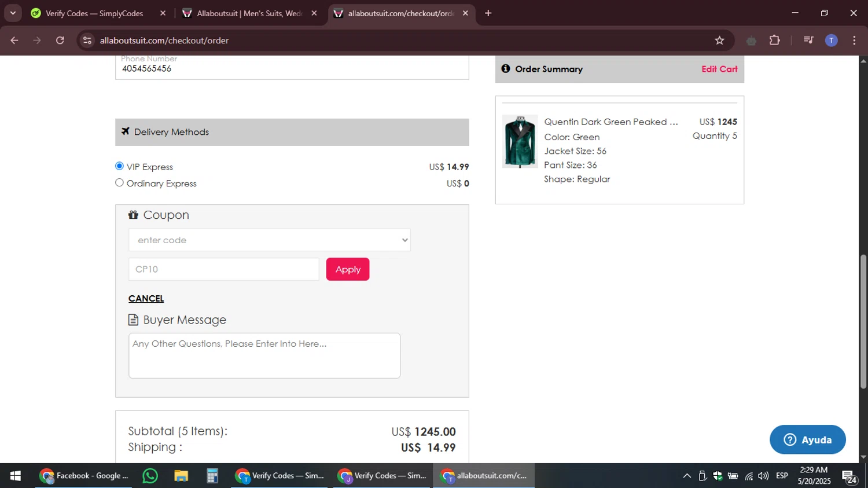Click the scrollbar down arrow

(863, 457)
